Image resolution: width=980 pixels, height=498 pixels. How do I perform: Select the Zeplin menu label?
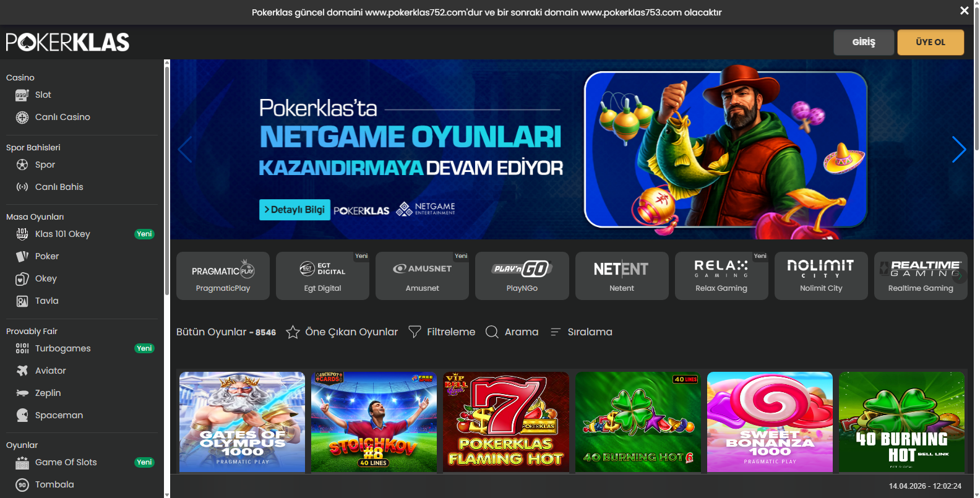point(48,393)
